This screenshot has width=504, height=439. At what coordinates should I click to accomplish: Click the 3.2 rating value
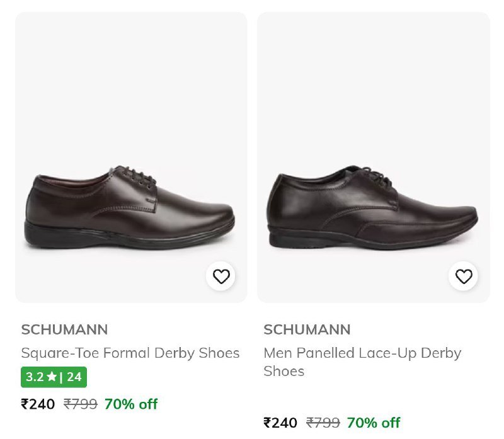coord(35,377)
